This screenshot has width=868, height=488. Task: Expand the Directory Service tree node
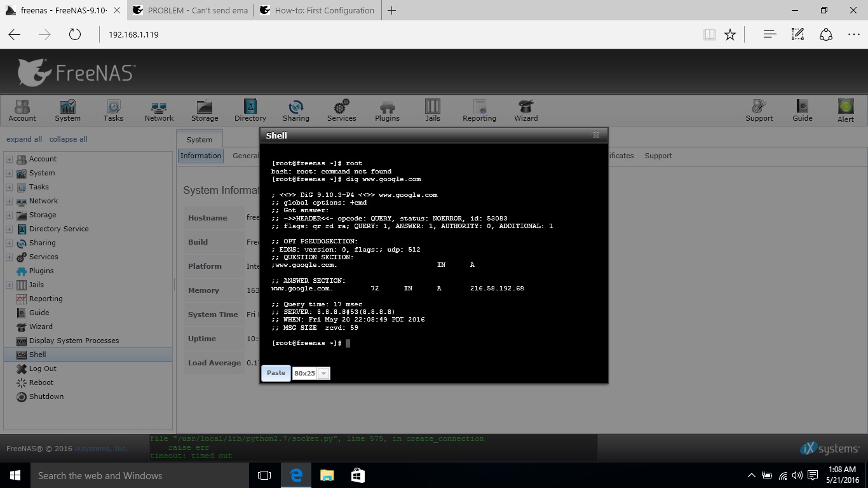click(x=9, y=229)
